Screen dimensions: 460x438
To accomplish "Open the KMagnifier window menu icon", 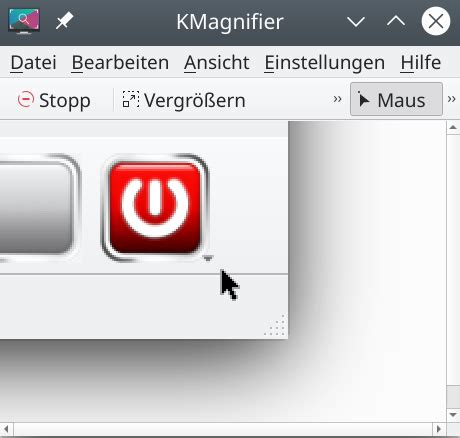I will coord(24,21).
